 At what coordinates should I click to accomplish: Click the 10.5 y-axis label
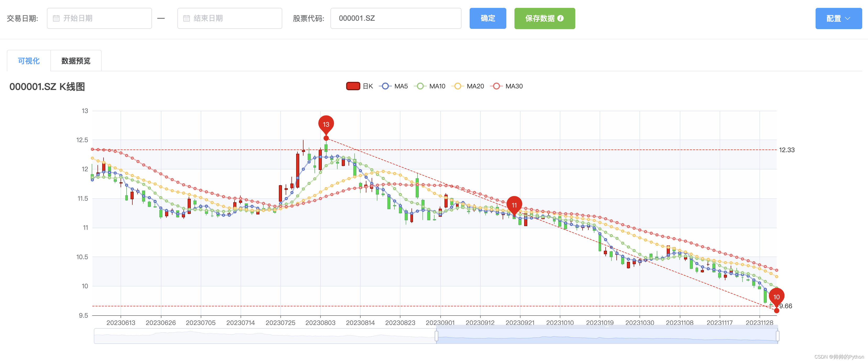pos(82,257)
